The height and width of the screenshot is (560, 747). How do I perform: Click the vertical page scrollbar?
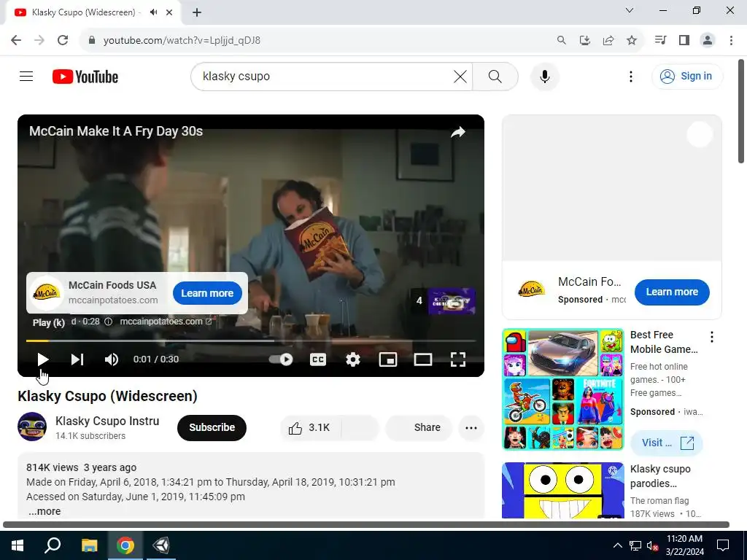[x=741, y=112]
